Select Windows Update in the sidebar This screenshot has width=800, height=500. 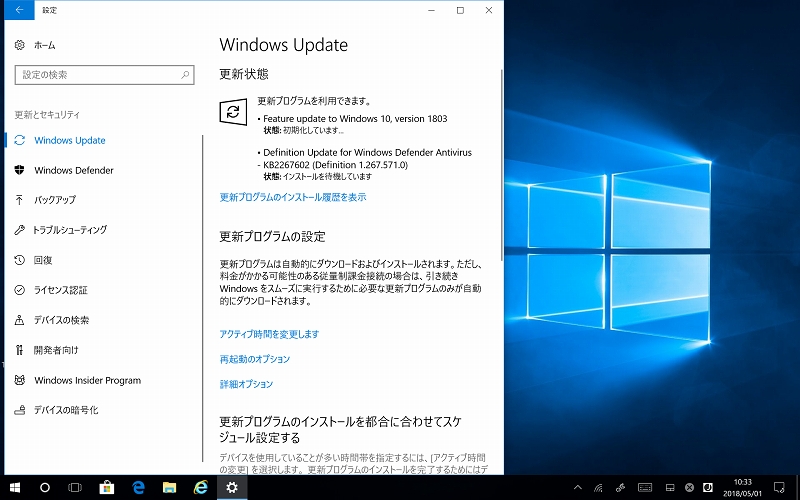tap(69, 140)
